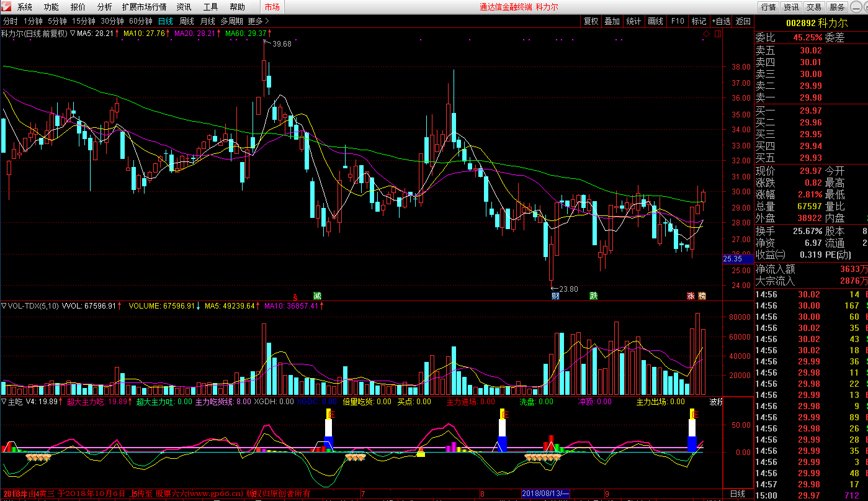Click the 返回 back button
This screenshot has width=868, height=501.
743,21
